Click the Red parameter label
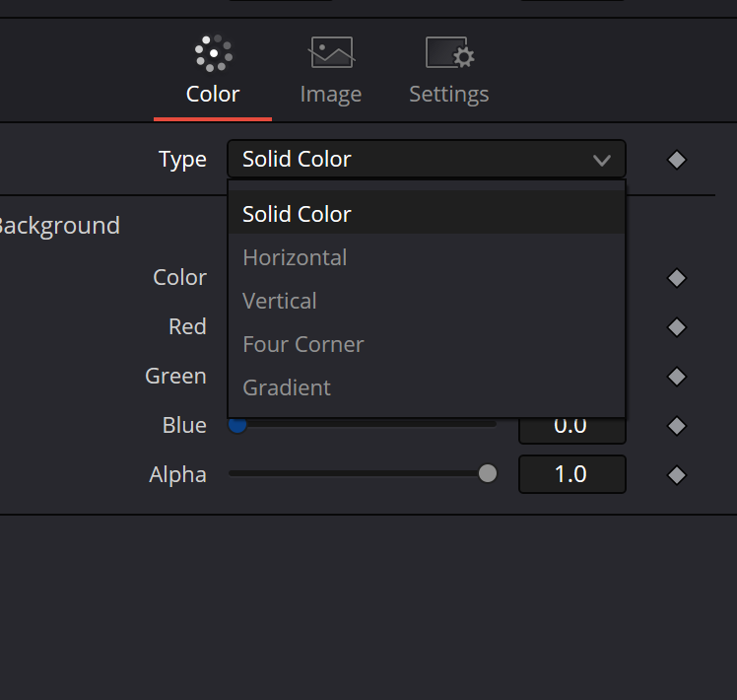This screenshot has height=700, width=737. click(187, 326)
